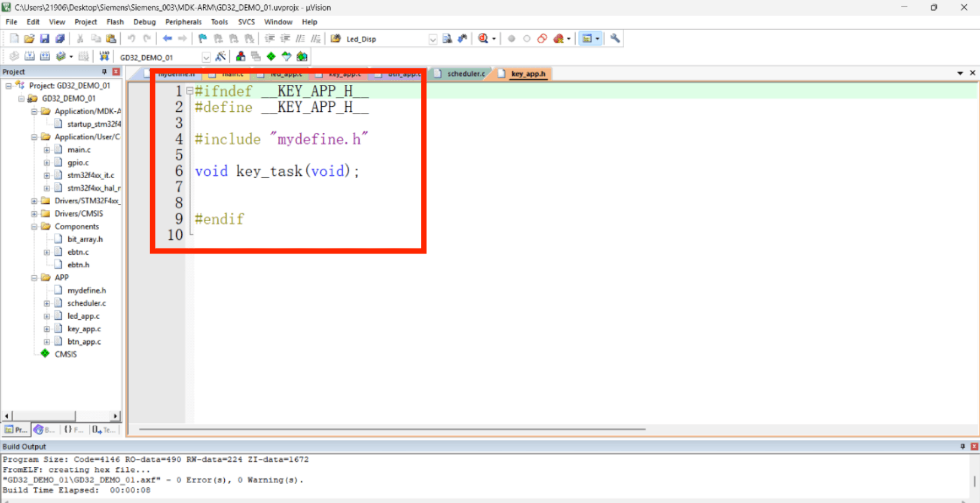
Task: Toggle pin on the Project panel
Action: click(x=105, y=71)
